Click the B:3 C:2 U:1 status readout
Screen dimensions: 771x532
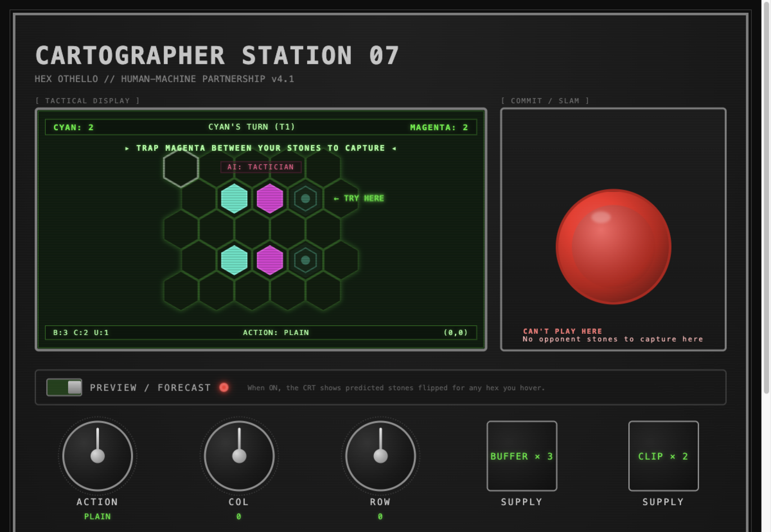[81, 333]
